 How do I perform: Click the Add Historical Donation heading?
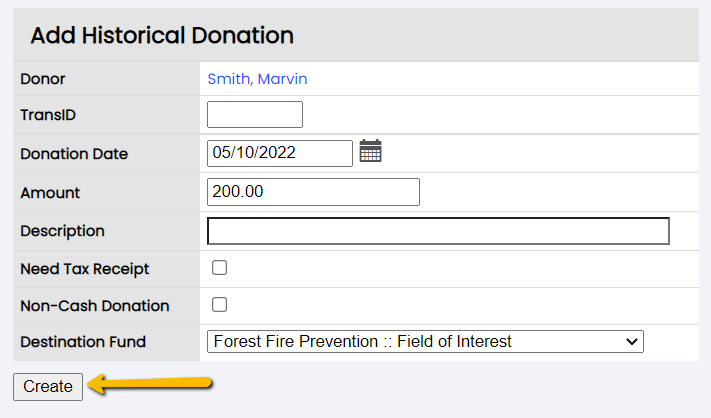[162, 35]
